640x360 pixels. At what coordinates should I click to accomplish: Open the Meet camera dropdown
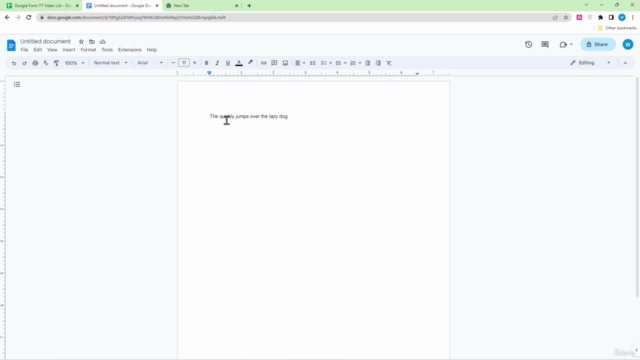pyautogui.click(x=566, y=44)
